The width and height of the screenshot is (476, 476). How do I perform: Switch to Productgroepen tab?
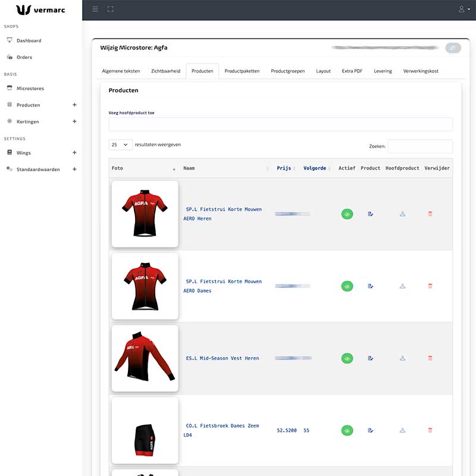click(288, 71)
